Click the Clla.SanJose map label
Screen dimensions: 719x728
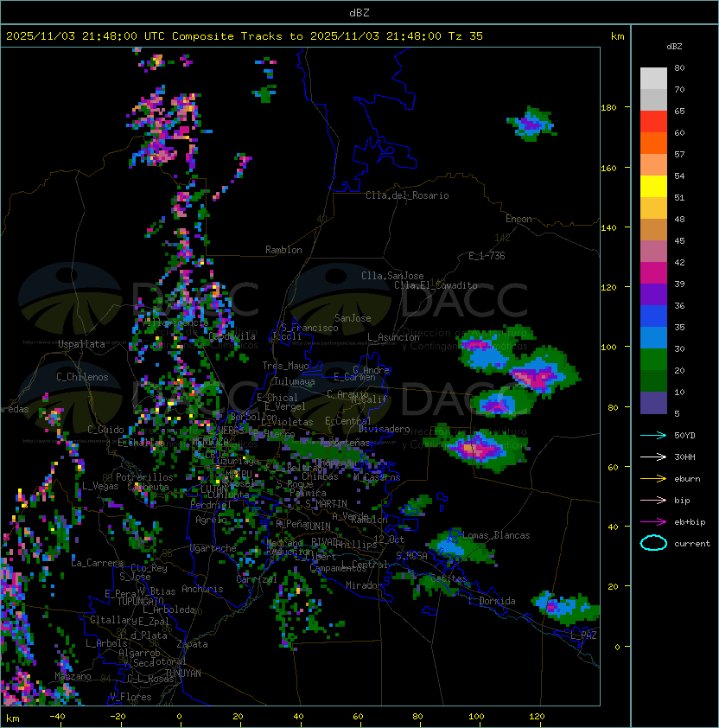coord(392,276)
